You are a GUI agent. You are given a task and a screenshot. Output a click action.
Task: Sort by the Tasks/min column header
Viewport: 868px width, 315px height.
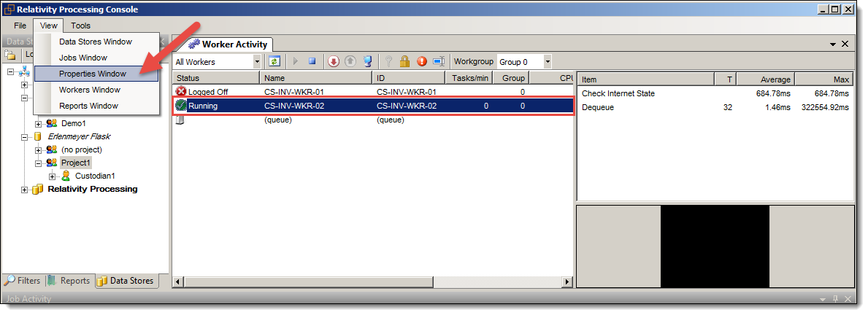469,78
